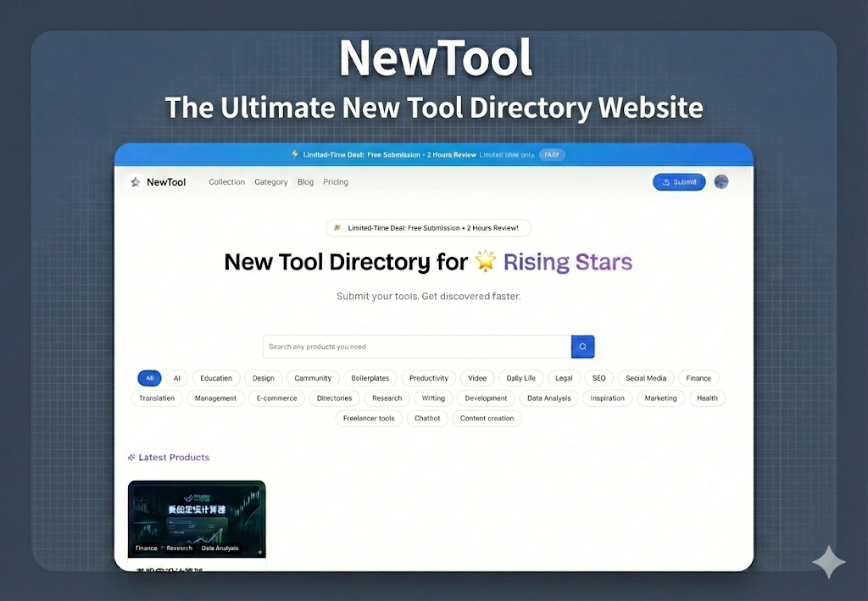
Task: Click the Submit button
Action: [x=678, y=181]
